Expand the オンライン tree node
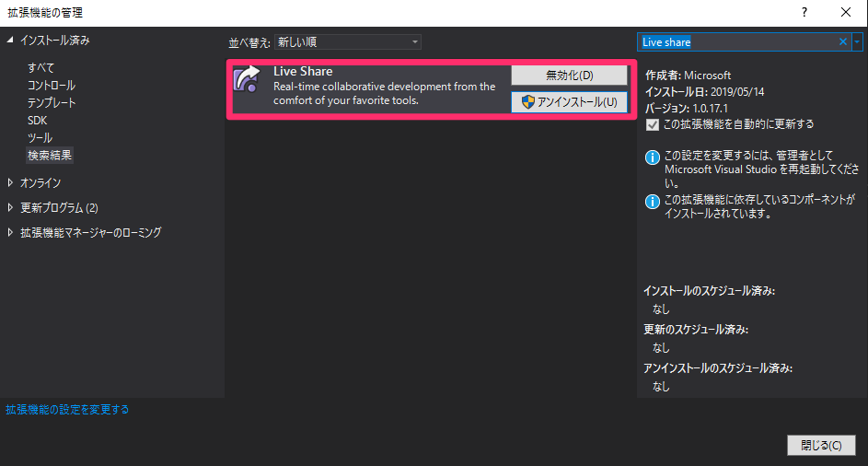Viewport: 868px width, 466px height. point(10,182)
